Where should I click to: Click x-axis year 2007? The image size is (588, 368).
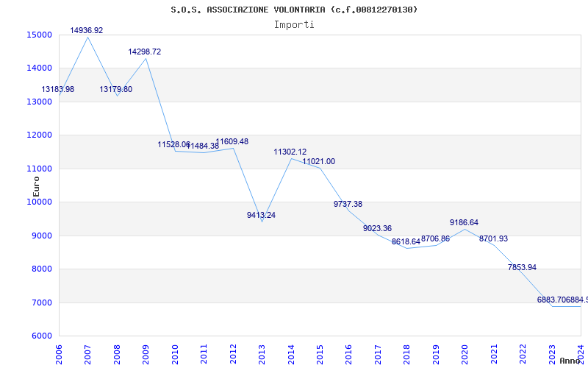pos(87,355)
